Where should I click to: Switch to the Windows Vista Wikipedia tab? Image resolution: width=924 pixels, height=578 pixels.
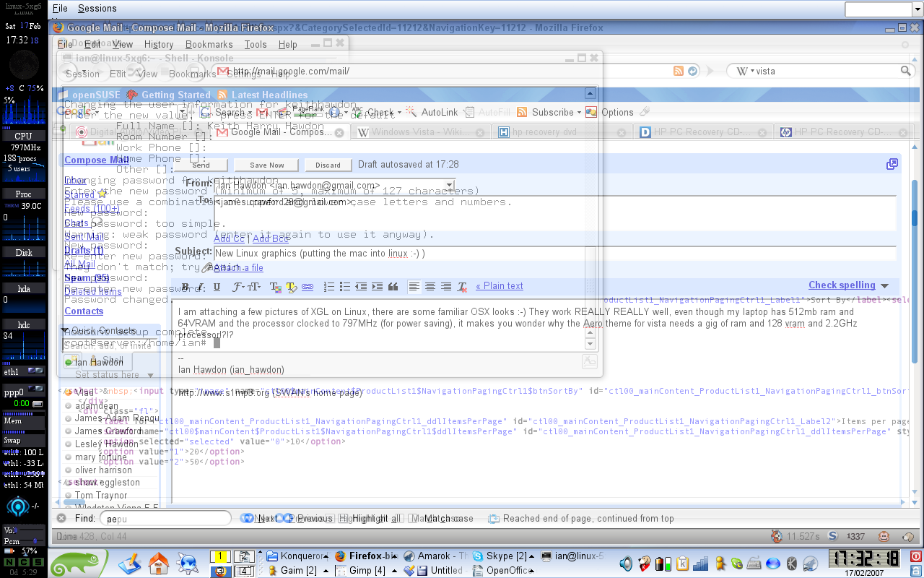pyautogui.click(x=420, y=132)
